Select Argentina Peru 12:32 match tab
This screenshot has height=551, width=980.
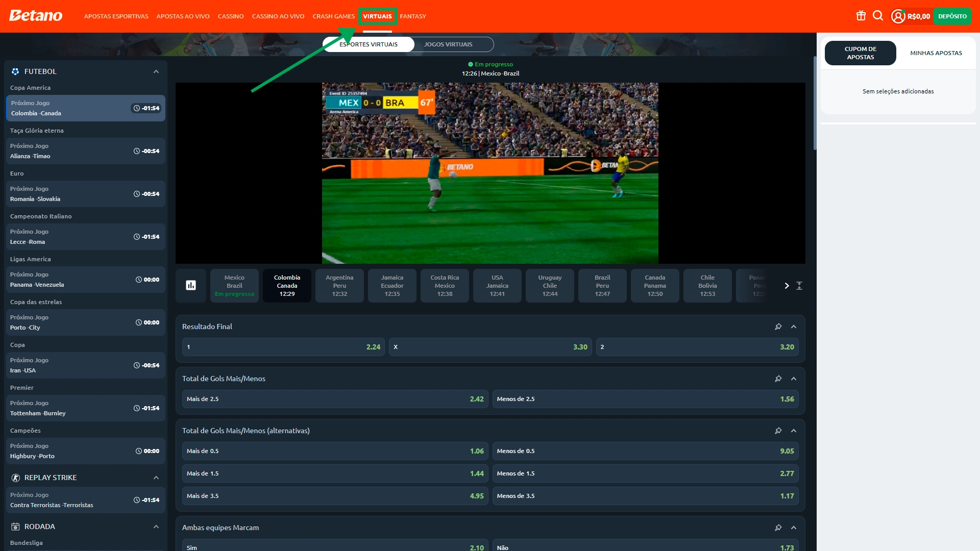tap(339, 286)
